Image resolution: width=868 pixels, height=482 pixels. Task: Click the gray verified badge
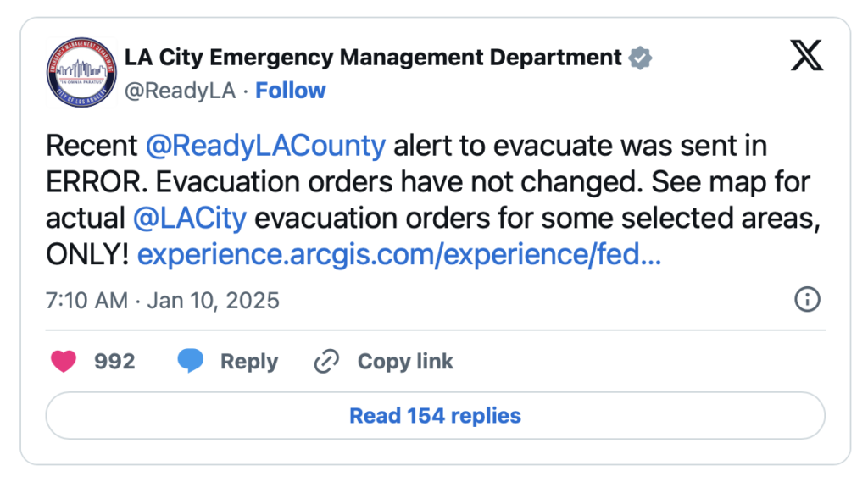point(640,58)
